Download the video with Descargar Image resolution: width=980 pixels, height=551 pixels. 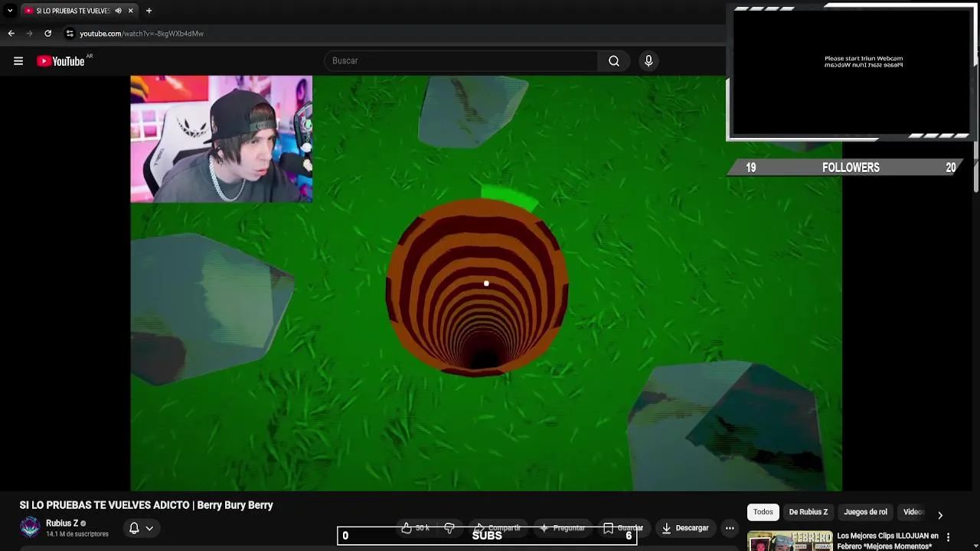coord(685,528)
